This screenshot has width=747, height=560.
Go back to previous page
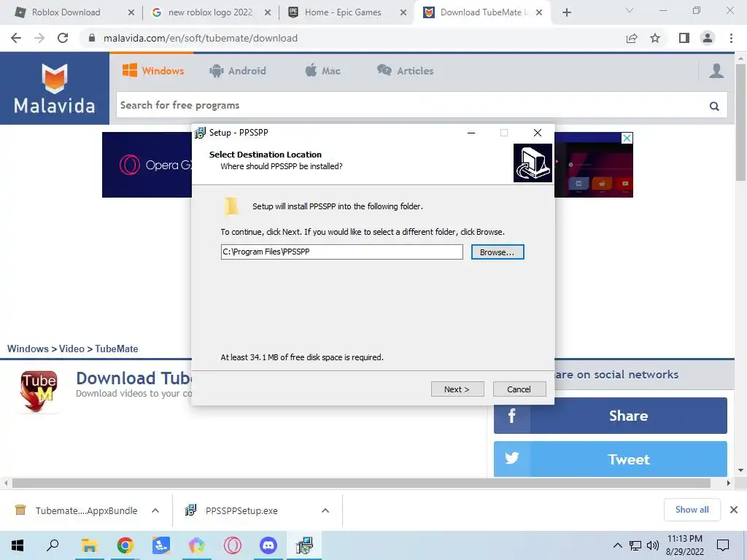coord(16,38)
